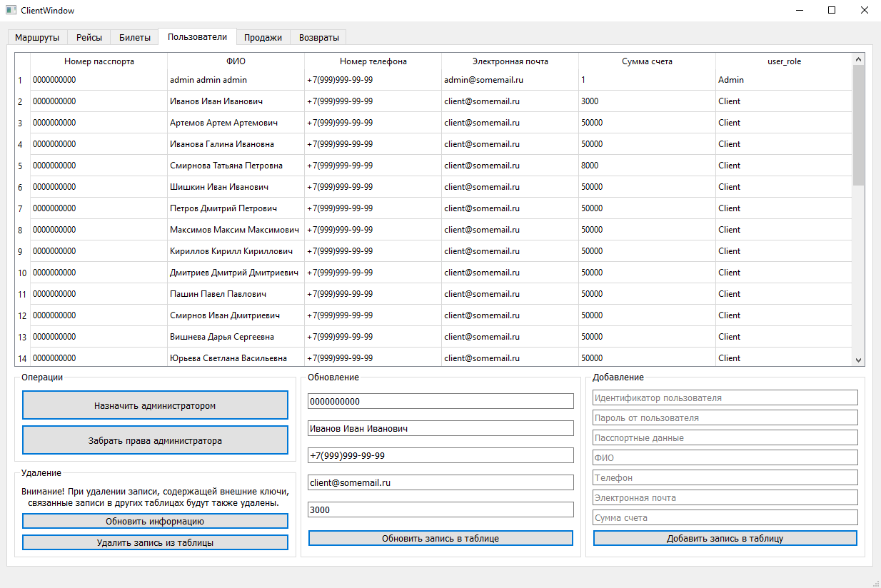Click the Пассспортные данные field in Добавление

725,437
